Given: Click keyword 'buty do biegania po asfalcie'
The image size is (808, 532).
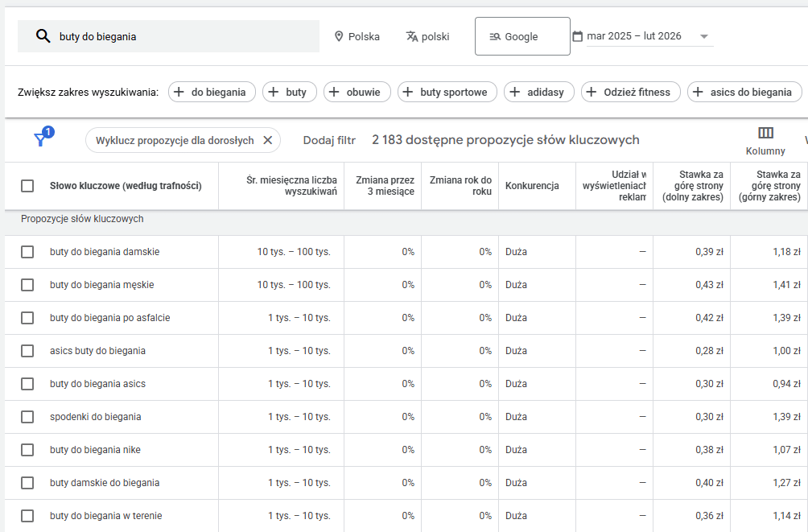Looking at the screenshot, I should pos(109,318).
